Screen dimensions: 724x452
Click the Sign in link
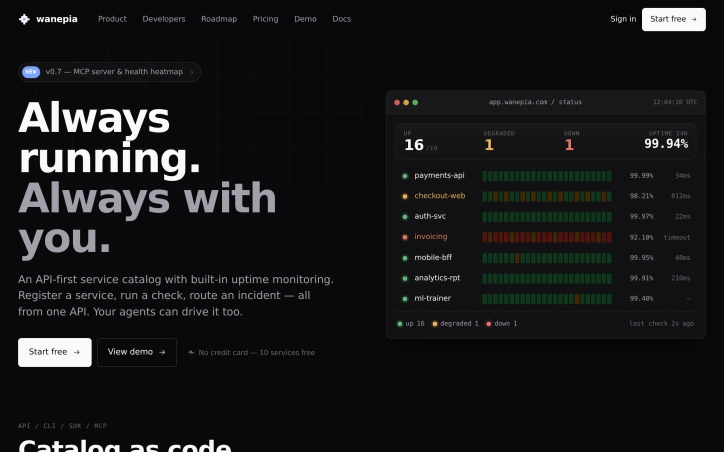(x=623, y=19)
